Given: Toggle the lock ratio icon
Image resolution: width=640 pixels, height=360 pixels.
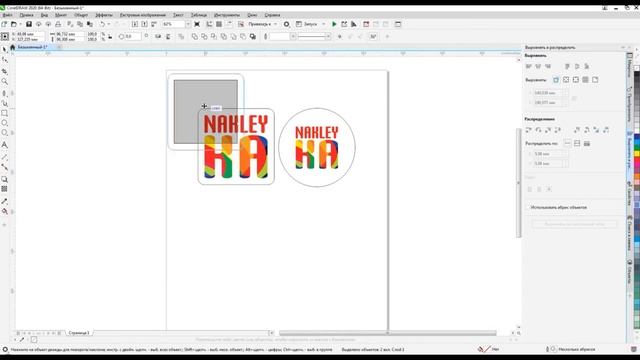Looking at the screenshot, I should coord(110,37).
